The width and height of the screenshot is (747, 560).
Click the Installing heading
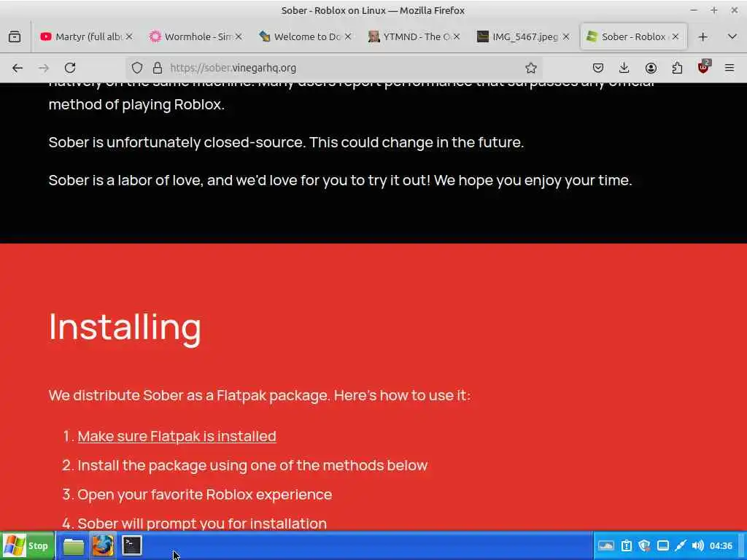click(x=125, y=327)
